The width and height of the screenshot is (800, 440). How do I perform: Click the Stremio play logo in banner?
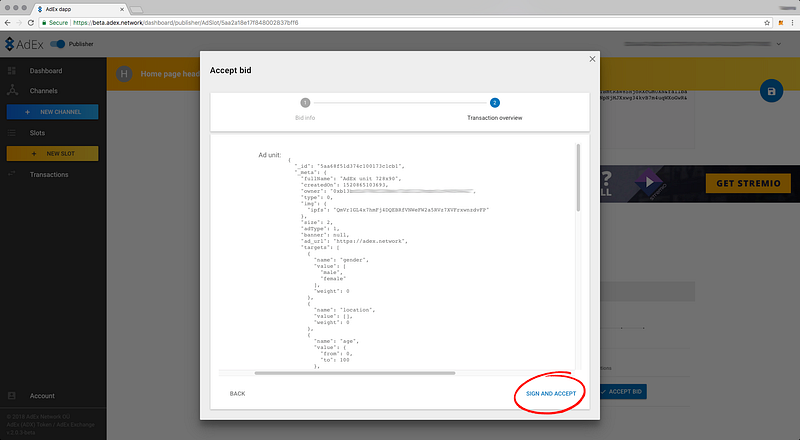coord(648,182)
